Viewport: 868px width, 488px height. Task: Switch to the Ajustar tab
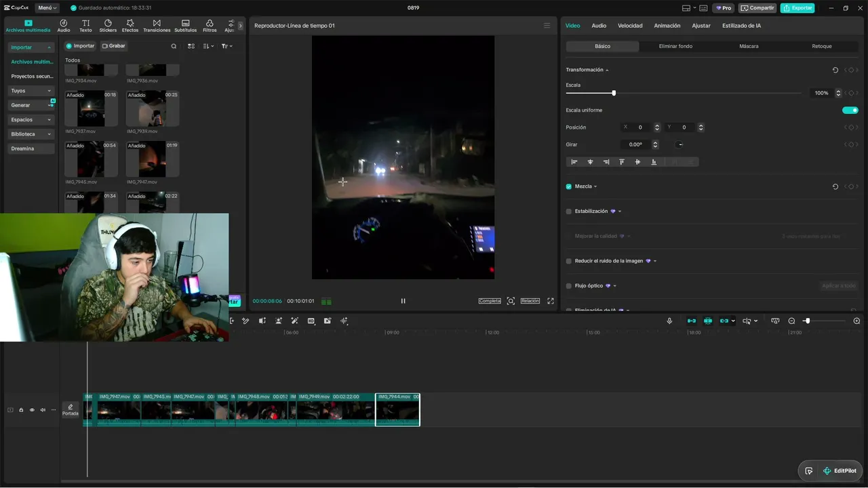[x=701, y=26]
